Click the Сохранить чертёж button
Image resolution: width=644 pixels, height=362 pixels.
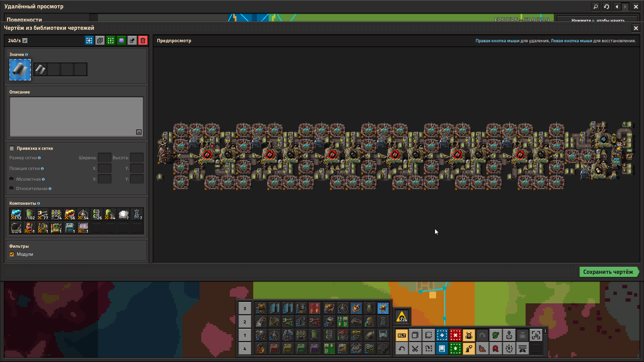(x=608, y=272)
